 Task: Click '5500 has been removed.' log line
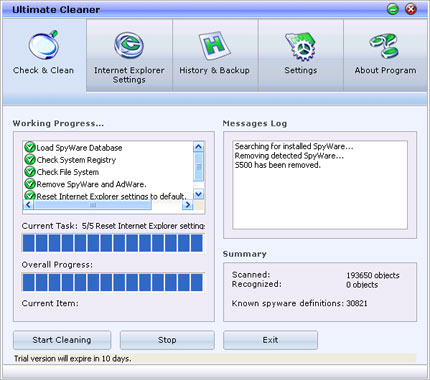pyautogui.click(x=277, y=165)
